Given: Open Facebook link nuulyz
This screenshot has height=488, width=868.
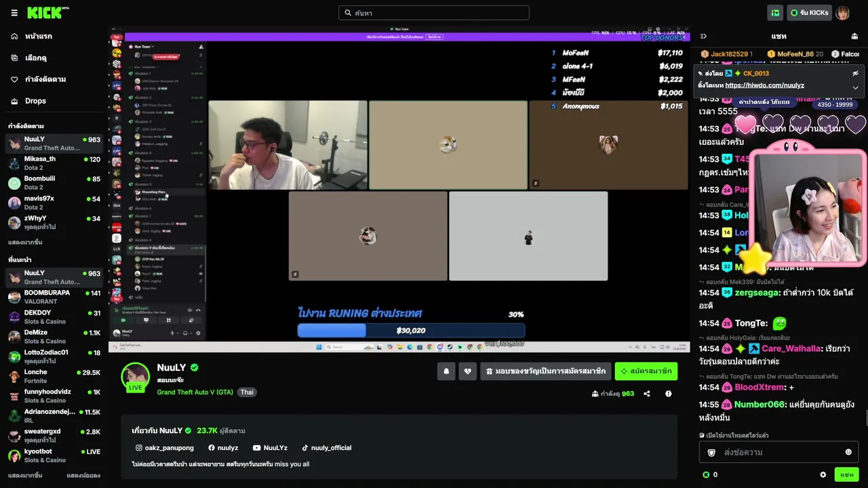Looking at the screenshot, I should point(223,448).
